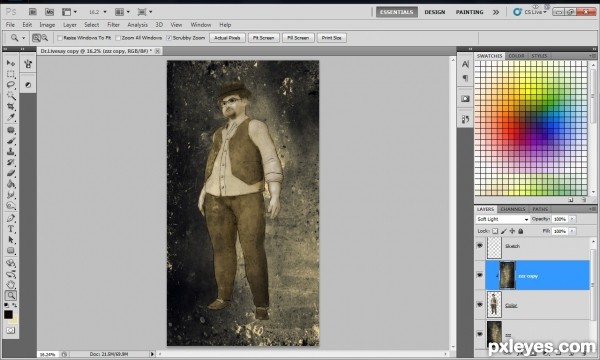Screen dimensions: 600x360
Task: Launch Mini Bridge from the top bar
Action: 49,12
